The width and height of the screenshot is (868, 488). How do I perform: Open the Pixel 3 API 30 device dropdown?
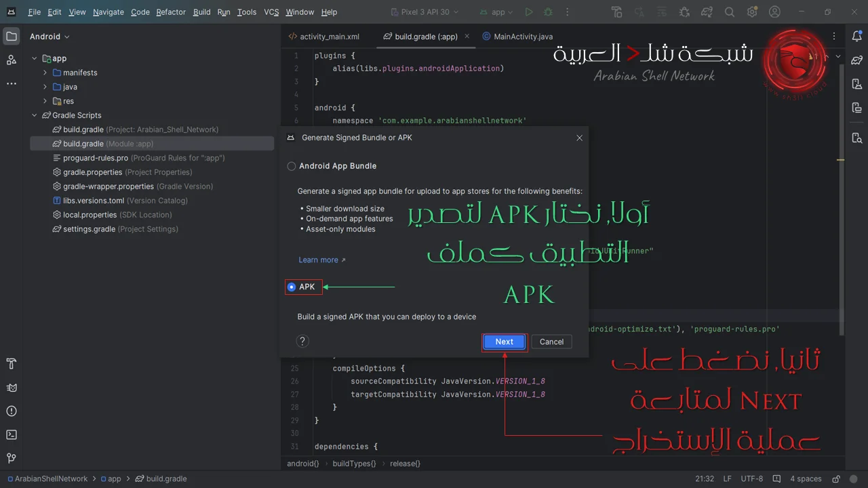click(425, 12)
